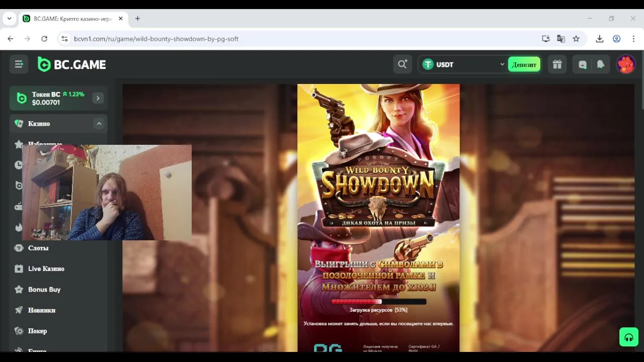
Task: Click the BC.GAME logo
Action: [72, 64]
